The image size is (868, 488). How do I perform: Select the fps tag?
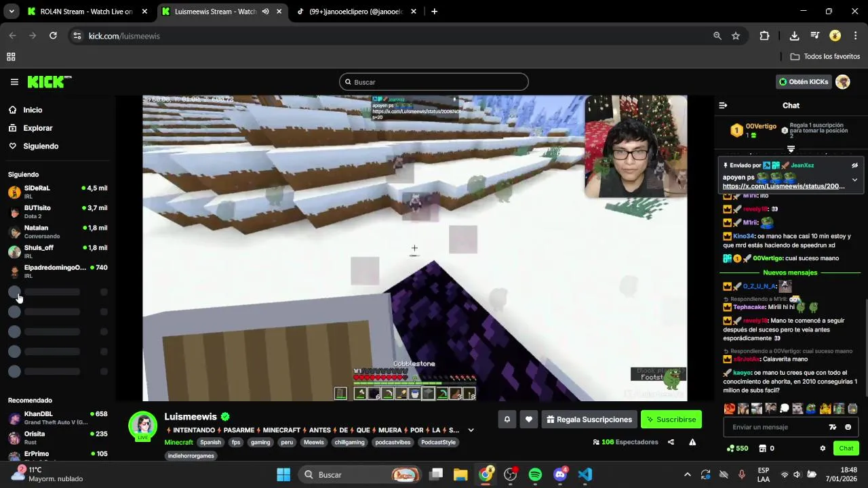(x=236, y=443)
